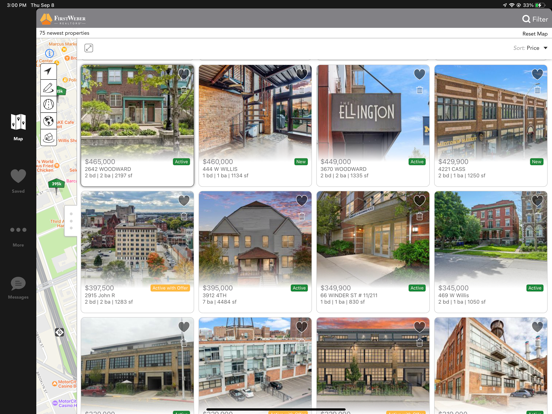Open the Filter search
Screen dimensions: 552x414
click(535, 19)
